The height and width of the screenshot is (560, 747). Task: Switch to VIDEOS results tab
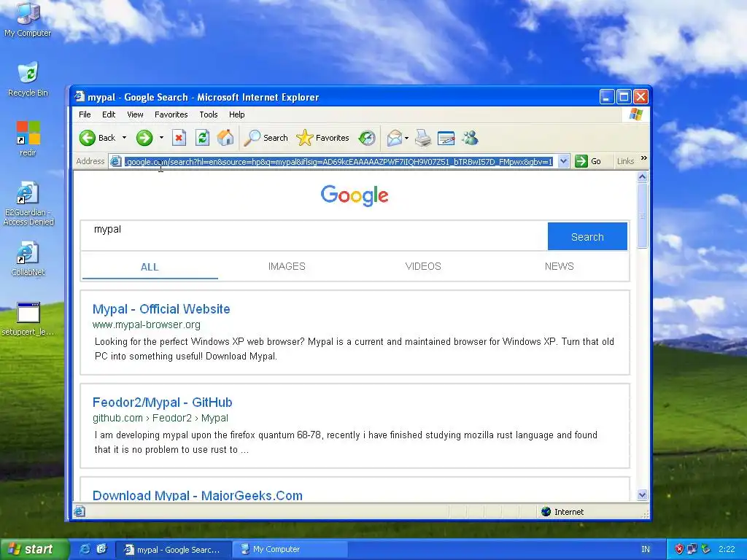tap(423, 267)
